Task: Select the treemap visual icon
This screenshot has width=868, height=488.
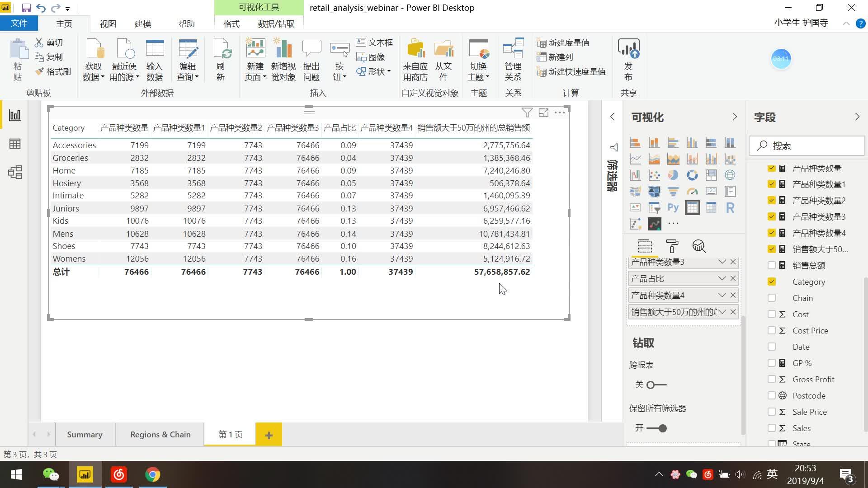Action: (x=711, y=175)
